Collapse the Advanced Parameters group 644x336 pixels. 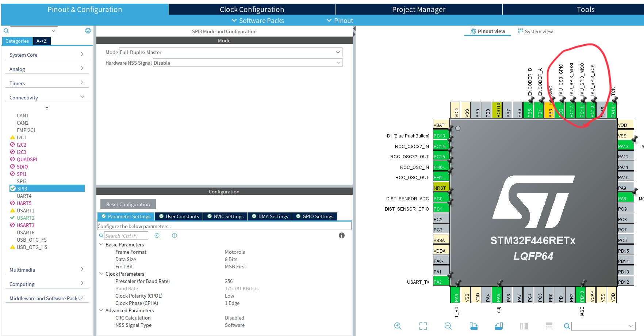coord(101,310)
